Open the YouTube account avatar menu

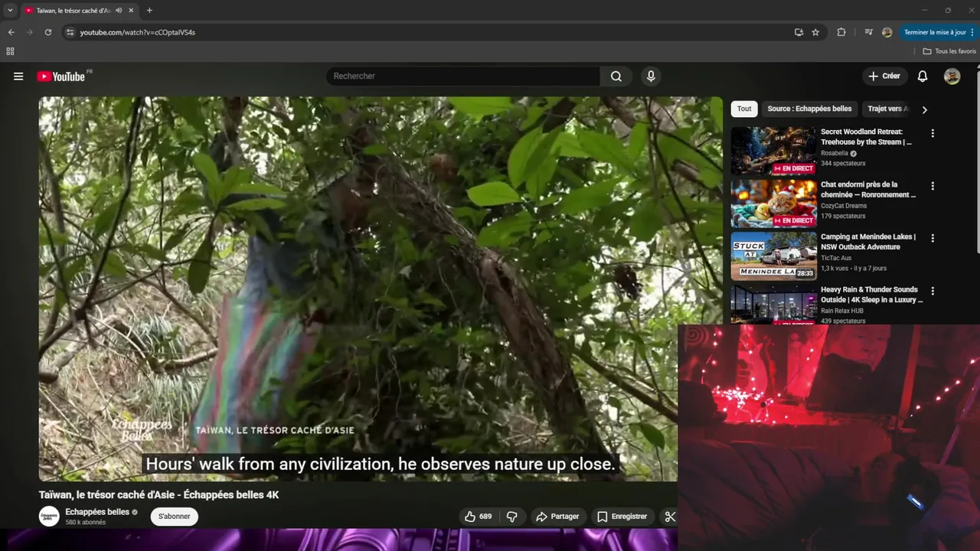(x=952, y=77)
